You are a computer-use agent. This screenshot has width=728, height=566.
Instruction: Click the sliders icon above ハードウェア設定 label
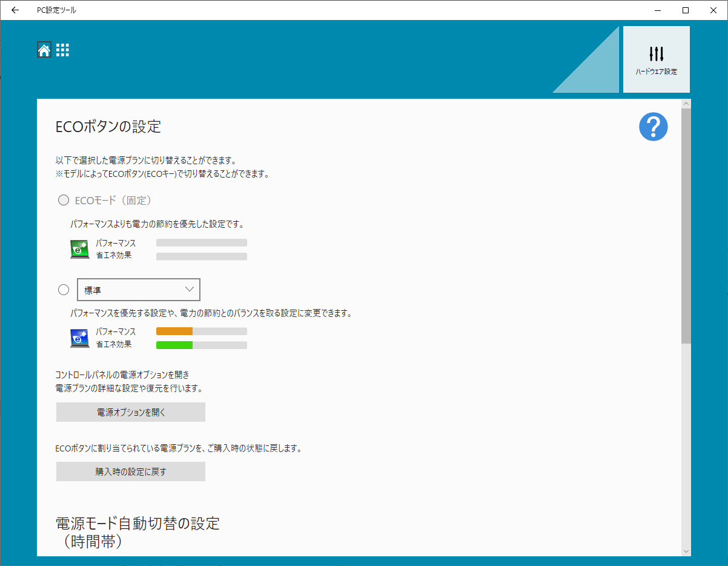pos(656,53)
